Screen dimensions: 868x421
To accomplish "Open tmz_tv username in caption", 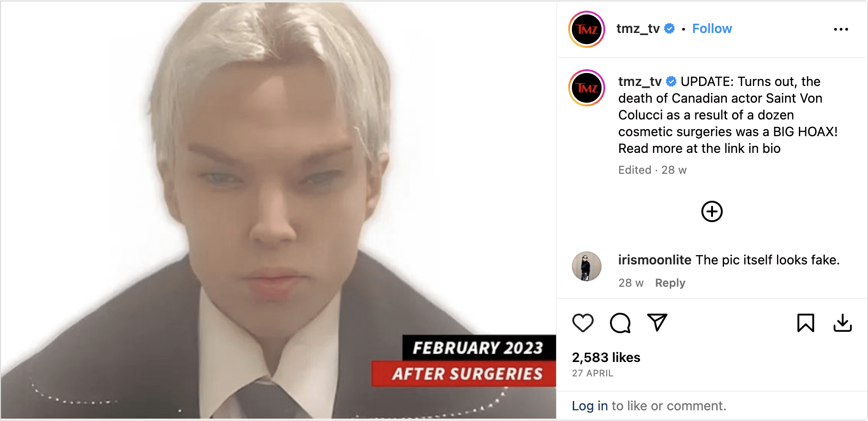I will (640, 82).
